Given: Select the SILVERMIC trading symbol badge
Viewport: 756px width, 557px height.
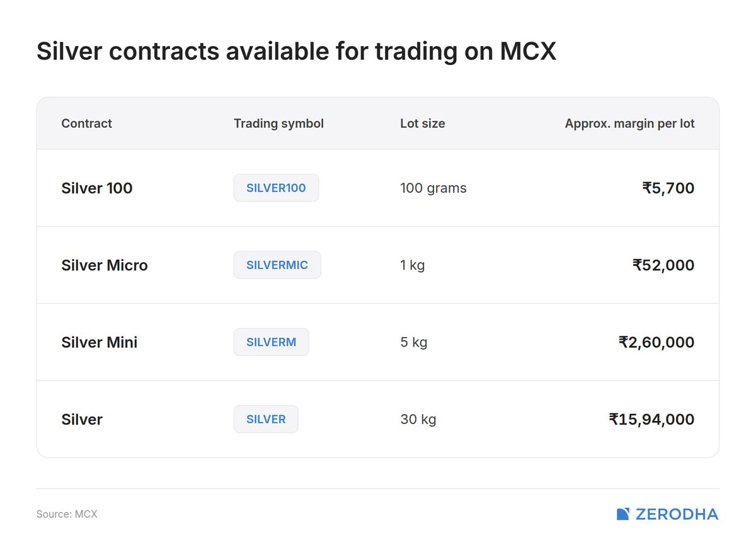Looking at the screenshot, I should click(277, 265).
